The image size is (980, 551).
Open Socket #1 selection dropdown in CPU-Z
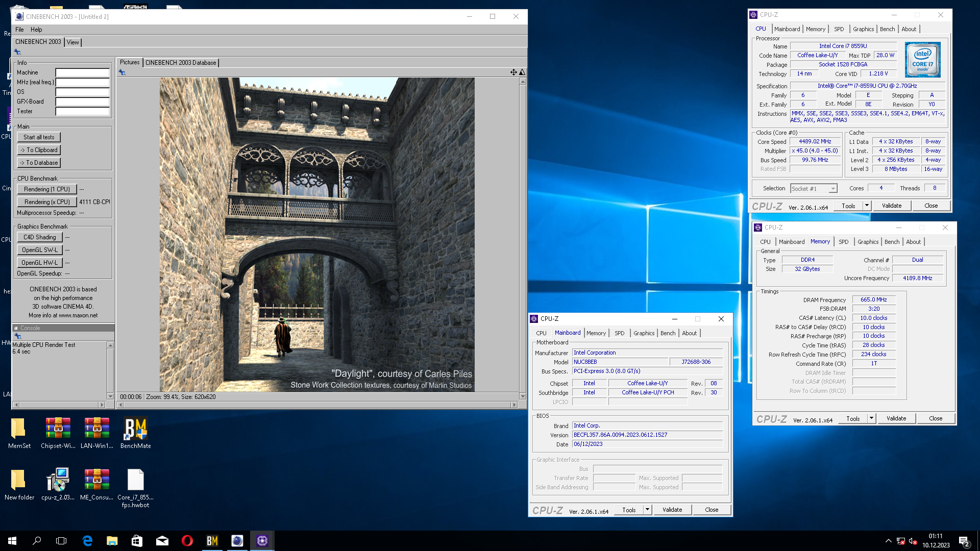(x=814, y=189)
